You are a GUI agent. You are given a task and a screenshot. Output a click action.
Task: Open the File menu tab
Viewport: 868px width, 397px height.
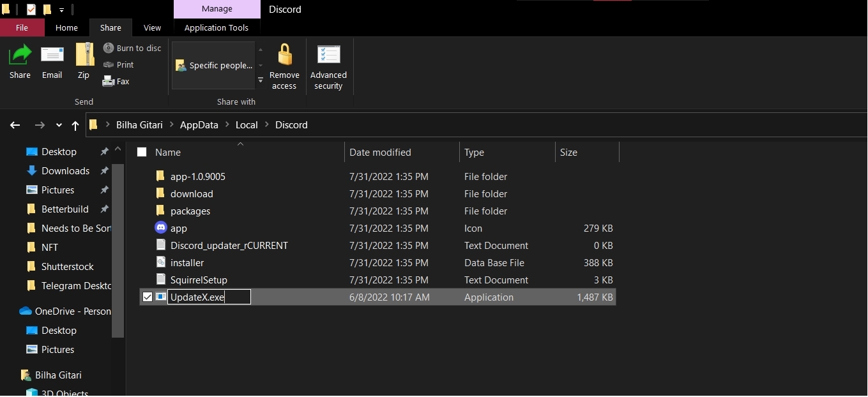22,27
